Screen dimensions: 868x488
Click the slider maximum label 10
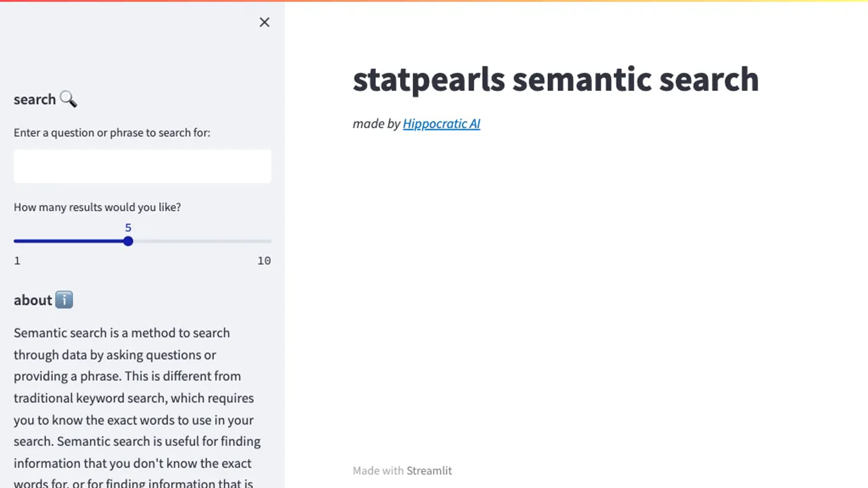pyautogui.click(x=264, y=261)
